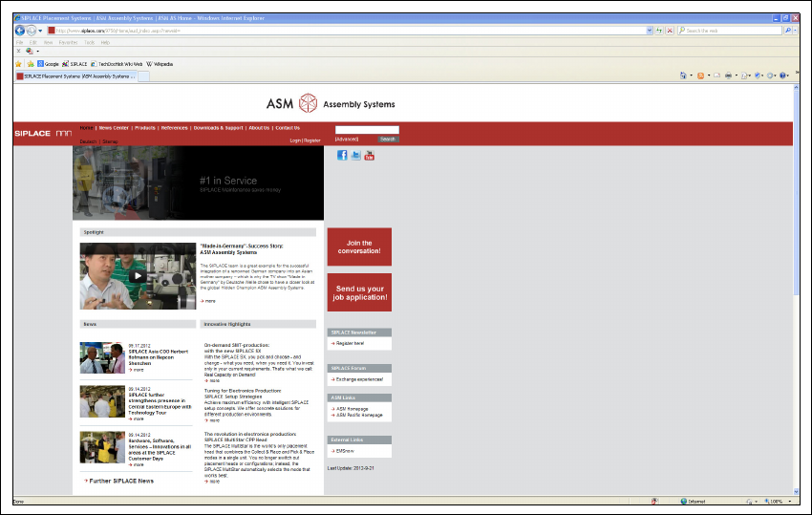The width and height of the screenshot is (812, 515).
Task: Click the orange RSS feeds icon
Action: tap(700, 75)
